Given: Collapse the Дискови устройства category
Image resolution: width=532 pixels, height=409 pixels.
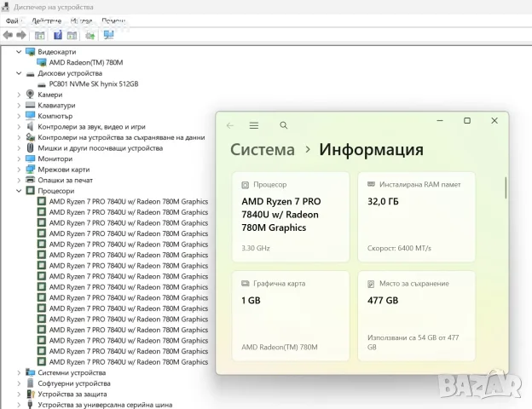Looking at the screenshot, I should (x=19, y=73).
